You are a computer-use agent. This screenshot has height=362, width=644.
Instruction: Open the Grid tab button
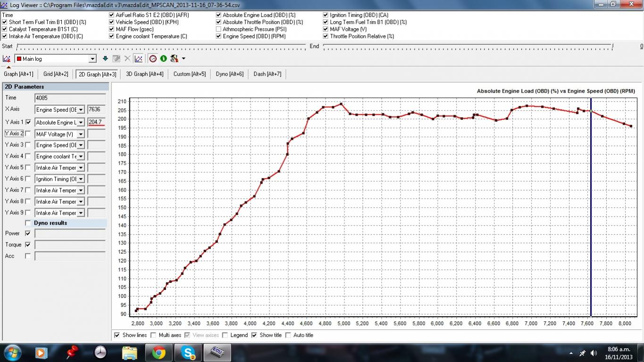coord(56,74)
